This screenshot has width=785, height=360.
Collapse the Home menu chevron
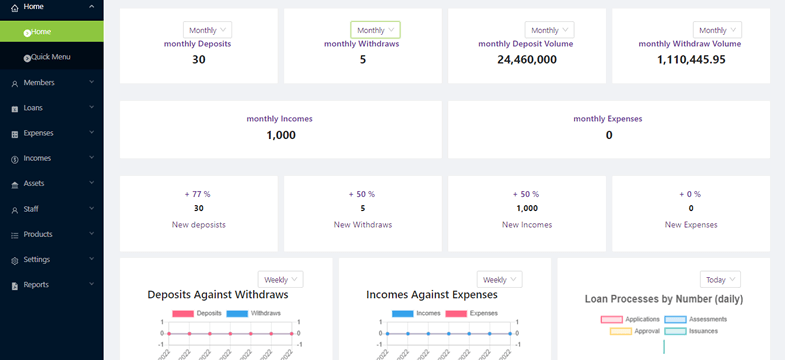[91, 7]
